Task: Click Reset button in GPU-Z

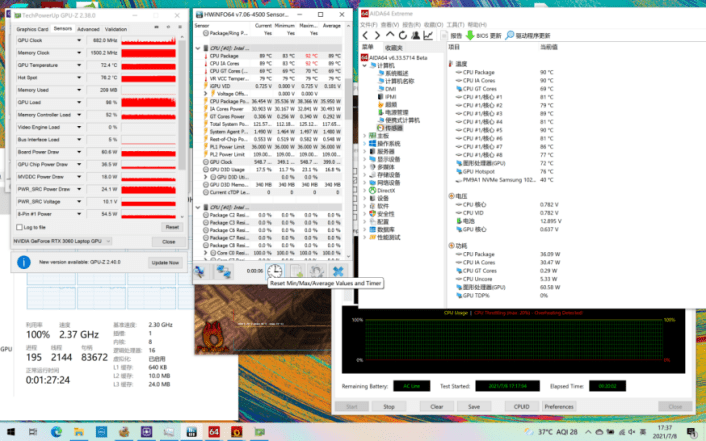Action: point(172,227)
